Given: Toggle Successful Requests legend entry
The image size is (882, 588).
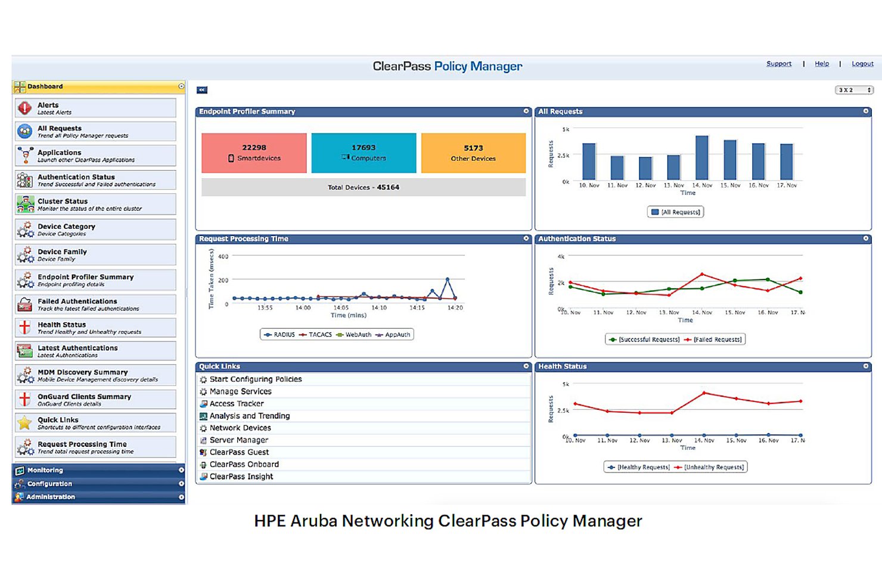Looking at the screenshot, I should (x=644, y=340).
